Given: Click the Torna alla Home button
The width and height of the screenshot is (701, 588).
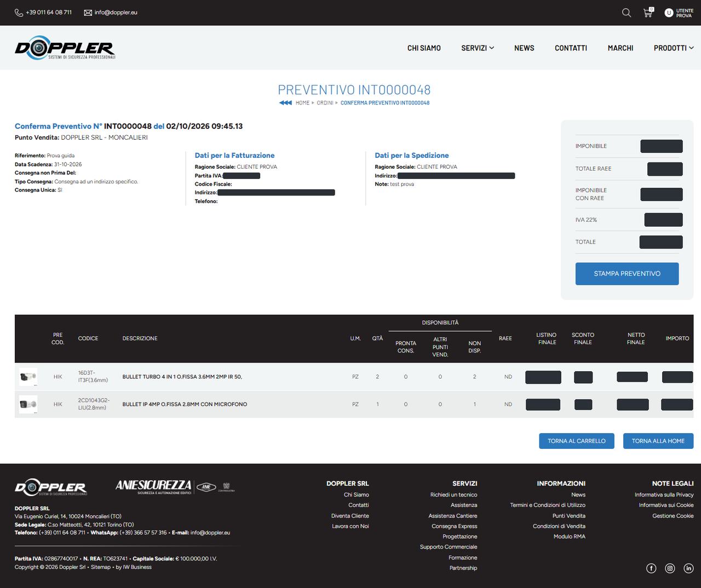Looking at the screenshot, I should coord(658,441).
